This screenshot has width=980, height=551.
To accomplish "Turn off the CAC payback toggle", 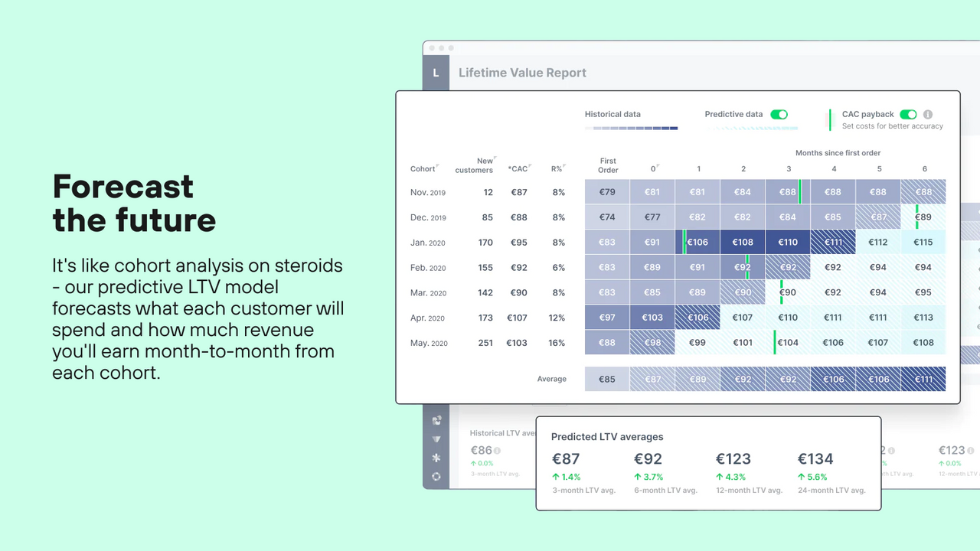I will (x=909, y=113).
